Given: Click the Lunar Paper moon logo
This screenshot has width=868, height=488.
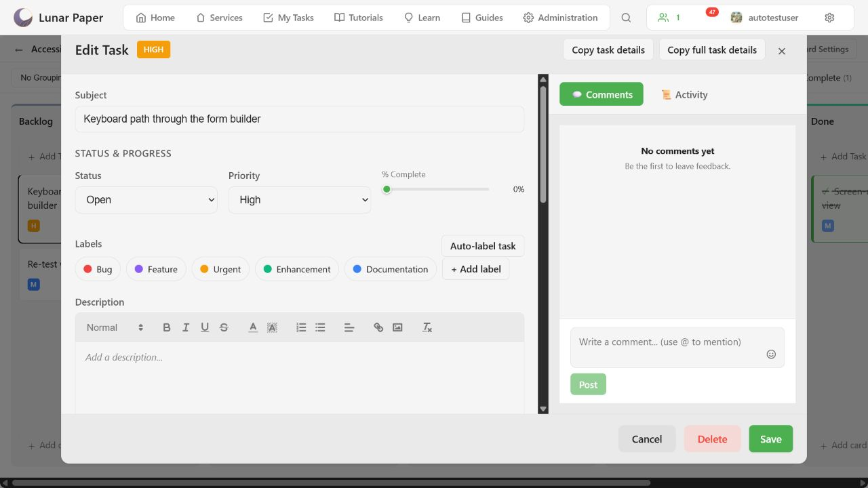Looking at the screenshot, I should point(23,18).
